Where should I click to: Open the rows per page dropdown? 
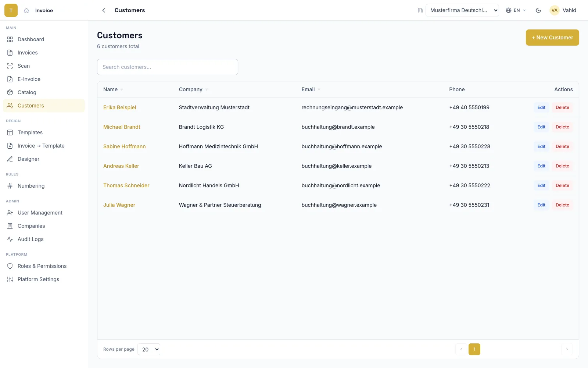click(149, 349)
